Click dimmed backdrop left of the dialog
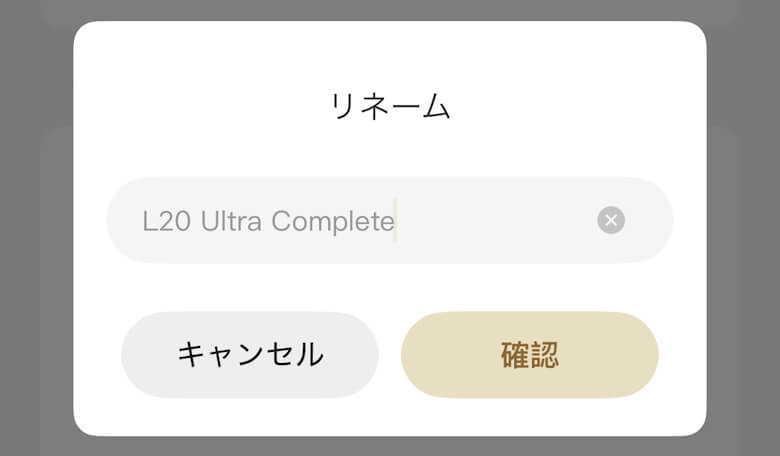The image size is (780, 456). tap(35, 228)
